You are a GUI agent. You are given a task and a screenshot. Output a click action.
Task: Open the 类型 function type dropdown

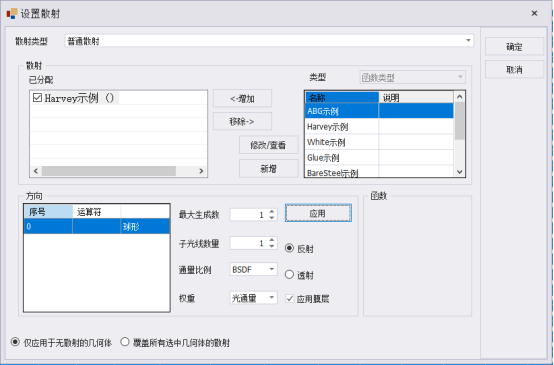[412, 77]
